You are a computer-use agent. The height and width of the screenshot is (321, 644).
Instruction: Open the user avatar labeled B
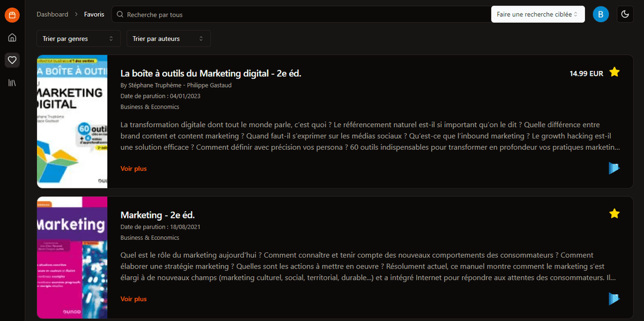click(x=600, y=14)
